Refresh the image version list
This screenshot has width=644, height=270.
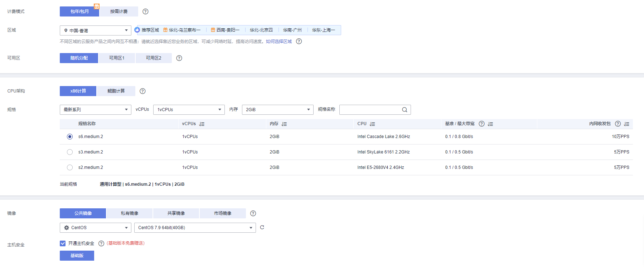click(262, 227)
